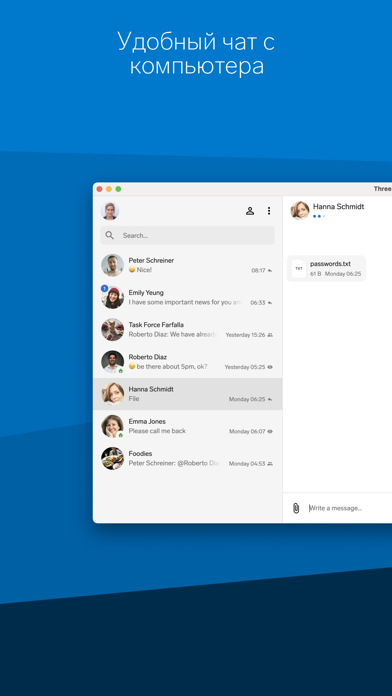Click the TXT file icon
392x696 pixels.
coord(299,269)
